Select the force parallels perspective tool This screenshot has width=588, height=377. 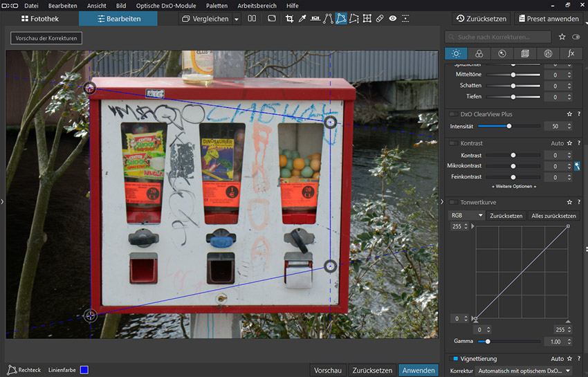tap(328, 19)
